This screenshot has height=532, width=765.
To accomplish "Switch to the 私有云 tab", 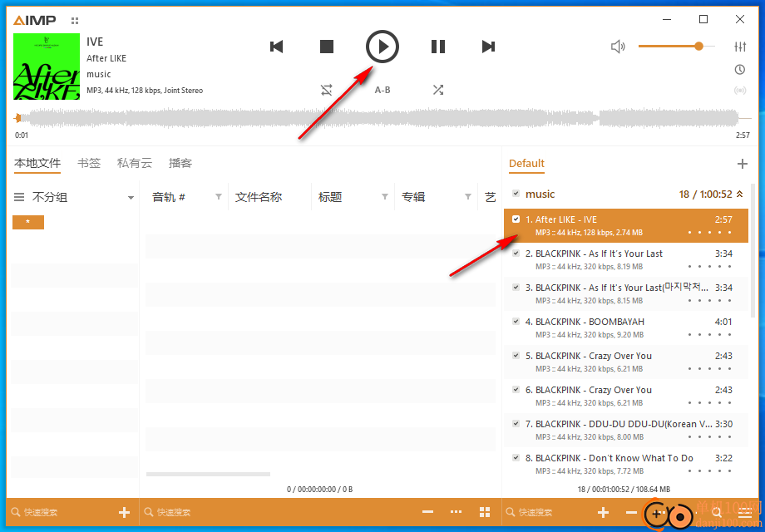I will (x=135, y=164).
